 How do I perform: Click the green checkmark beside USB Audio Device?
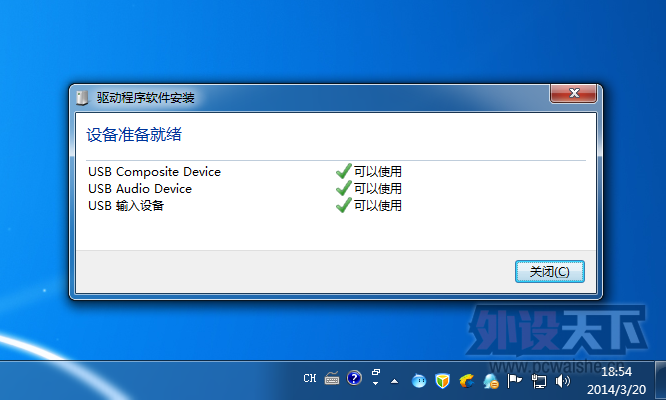[x=344, y=188]
